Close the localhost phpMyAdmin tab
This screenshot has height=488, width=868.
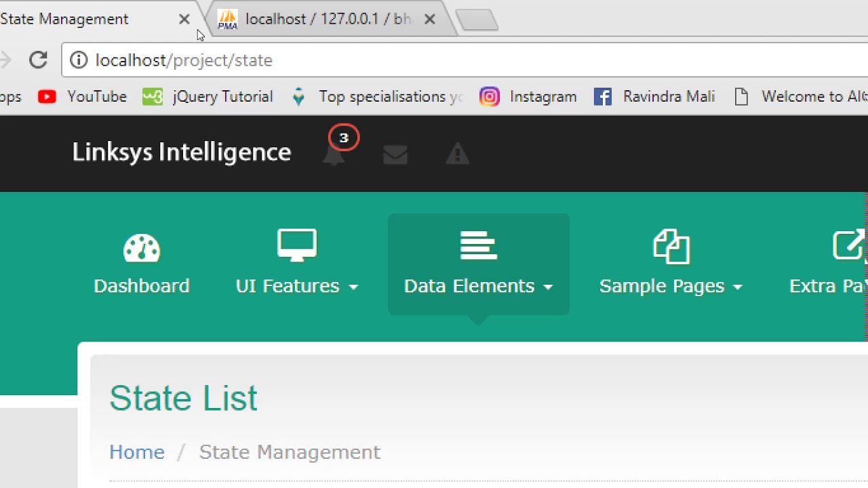pyautogui.click(x=429, y=20)
